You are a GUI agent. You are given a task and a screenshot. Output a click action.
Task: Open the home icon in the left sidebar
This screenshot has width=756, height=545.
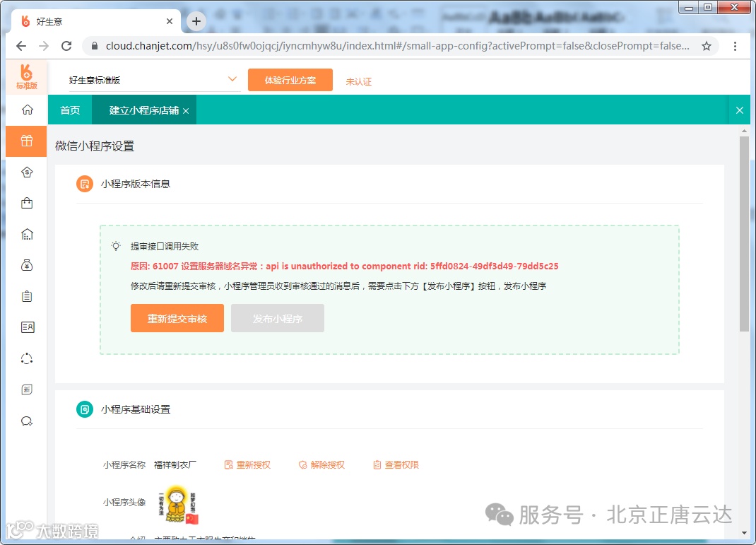pos(27,110)
